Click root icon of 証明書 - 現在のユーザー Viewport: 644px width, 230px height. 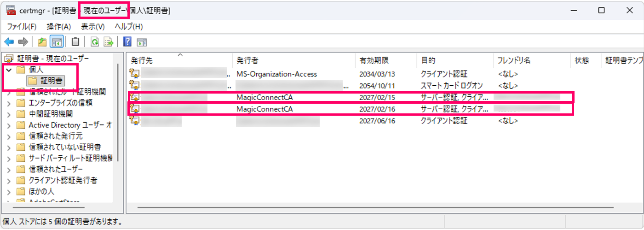click(9, 59)
